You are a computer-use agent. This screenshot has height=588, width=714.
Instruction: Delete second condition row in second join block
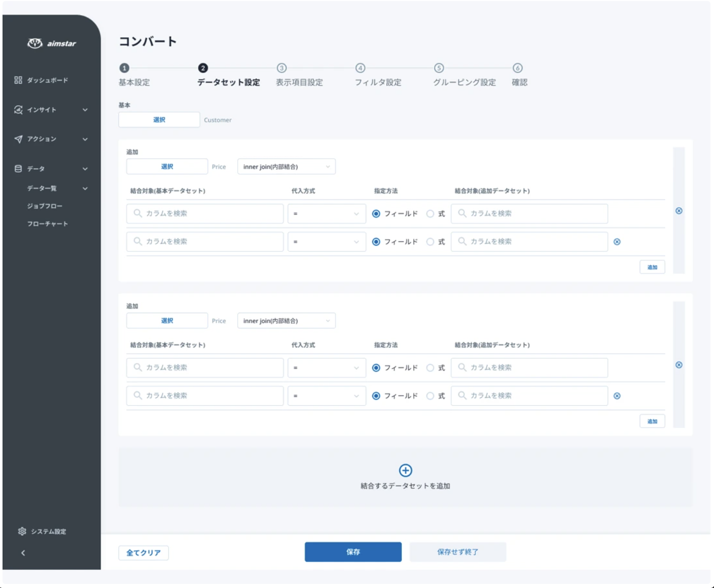coord(617,396)
